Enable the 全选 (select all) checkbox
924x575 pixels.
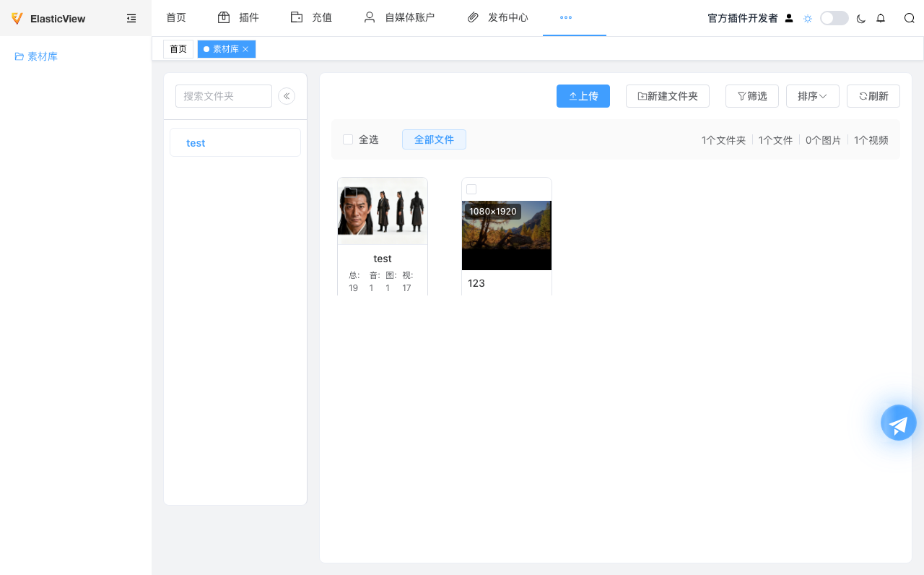pos(348,139)
